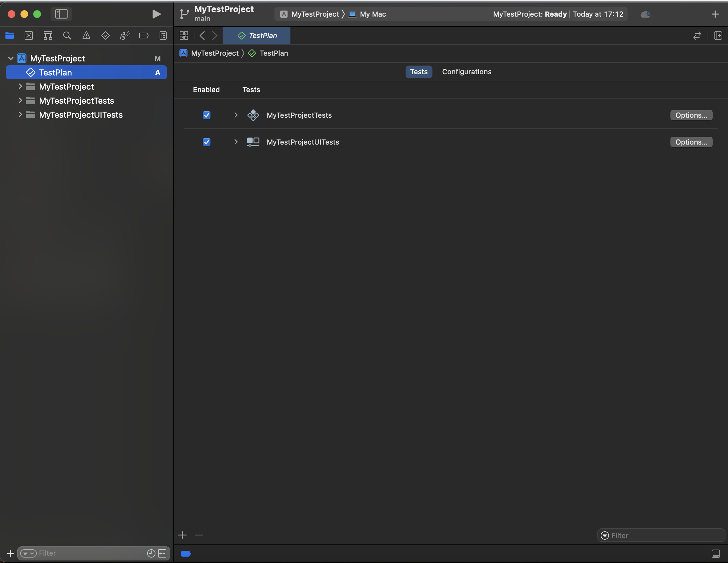Expand the MyTestProjectUITests folder in navigator

(20, 115)
